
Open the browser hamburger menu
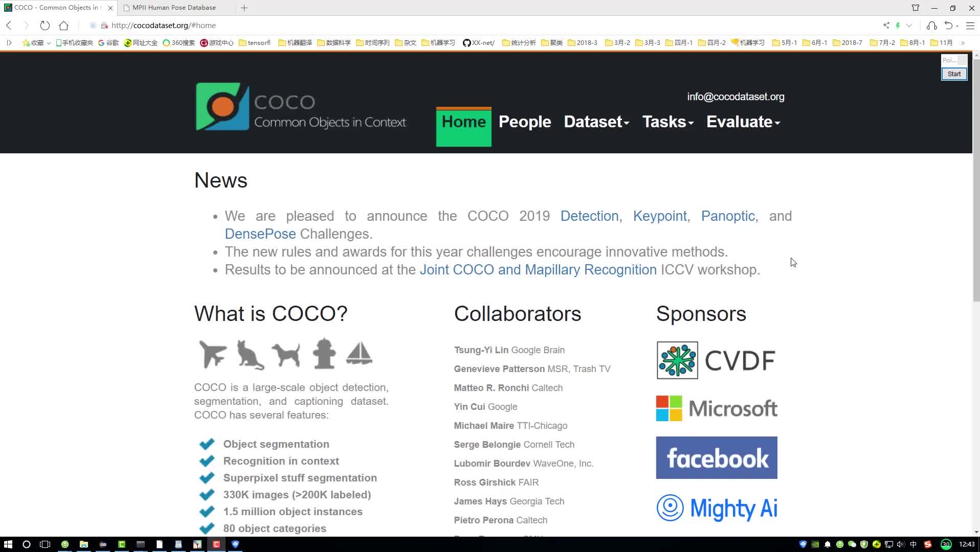tap(970, 26)
